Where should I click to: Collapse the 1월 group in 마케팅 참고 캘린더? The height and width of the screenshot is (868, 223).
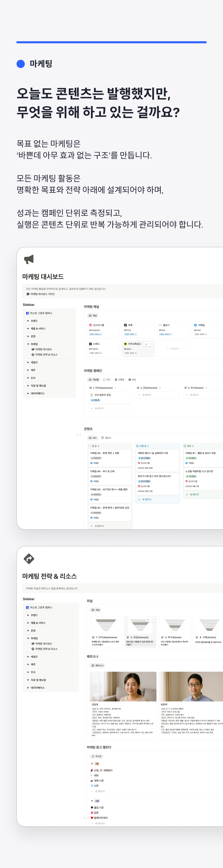pyautogui.click(x=92, y=764)
